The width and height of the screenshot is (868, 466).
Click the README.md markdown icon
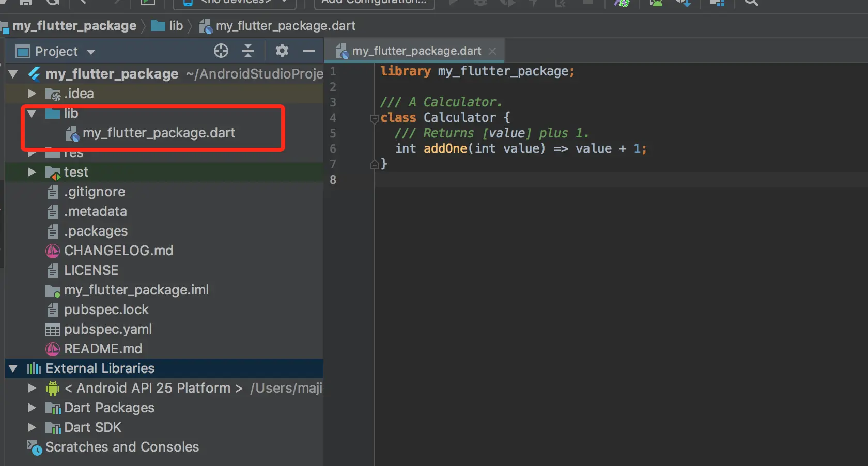(53, 349)
